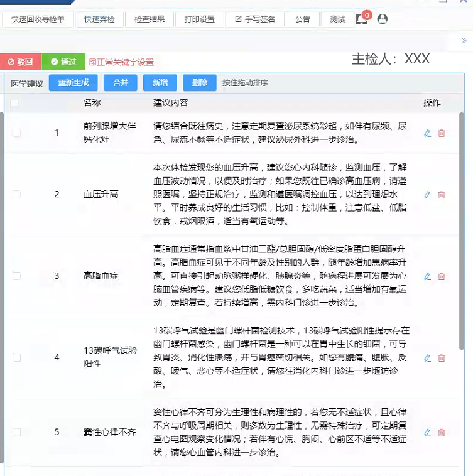Image resolution: width=473 pixels, height=476 pixels.
Task: Select the 前列腺增大伴钙化灶 name cell
Action: 109,133
